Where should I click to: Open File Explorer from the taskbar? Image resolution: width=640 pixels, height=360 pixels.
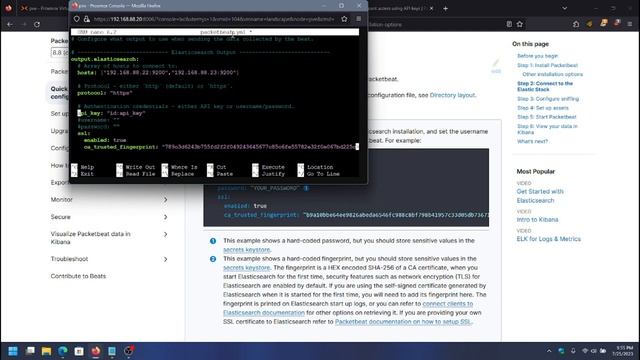tap(46, 351)
